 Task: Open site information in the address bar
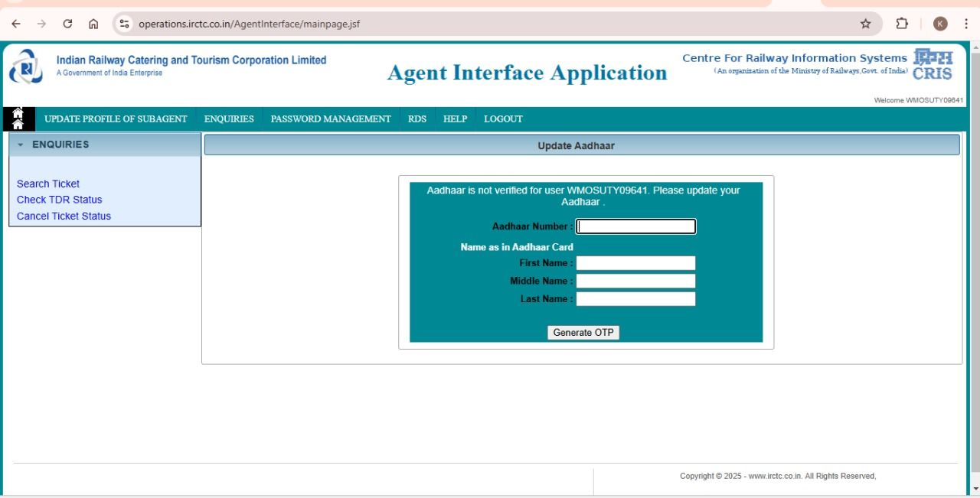pos(124,24)
